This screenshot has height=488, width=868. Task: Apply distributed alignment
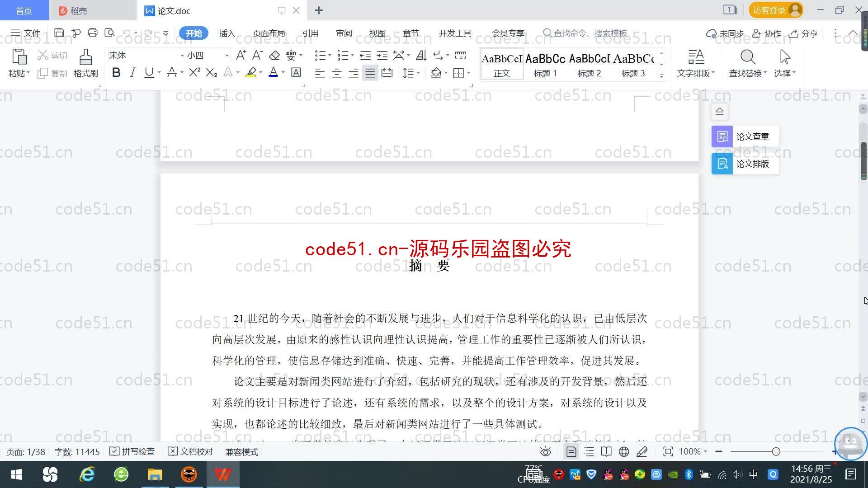pyautogui.click(x=387, y=73)
